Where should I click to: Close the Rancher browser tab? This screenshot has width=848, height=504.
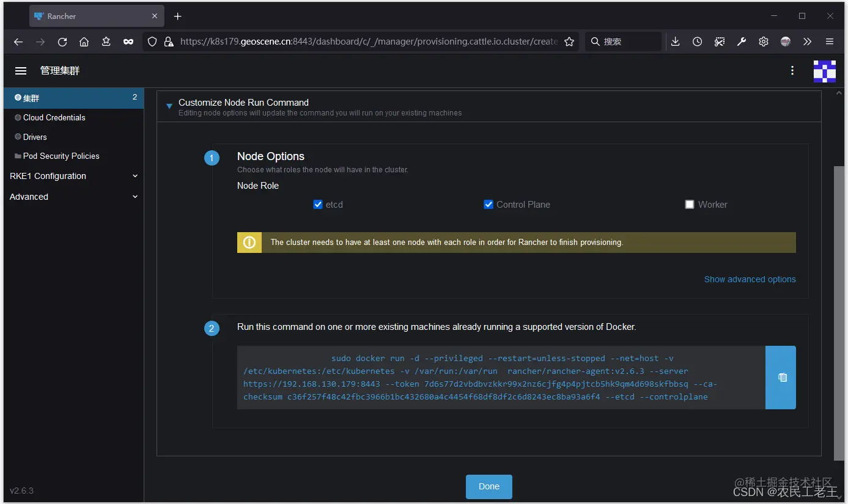(155, 16)
